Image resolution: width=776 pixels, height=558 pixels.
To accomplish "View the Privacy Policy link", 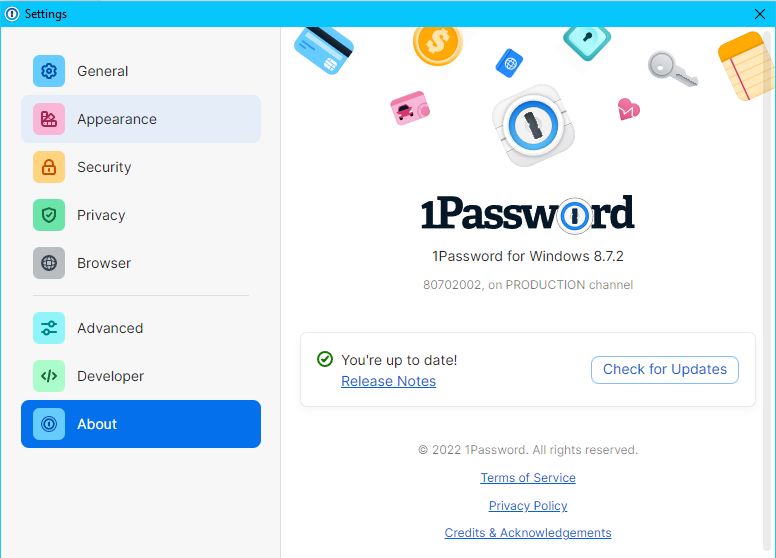I will point(528,506).
